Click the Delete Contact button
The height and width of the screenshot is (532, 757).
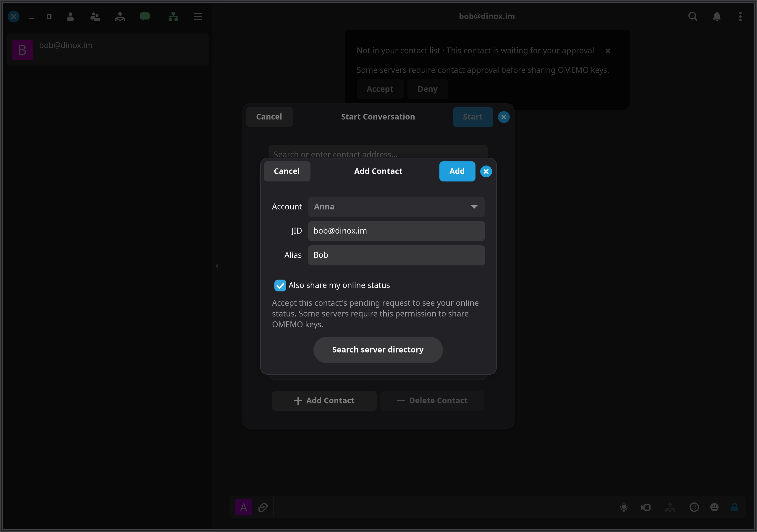(x=432, y=400)
